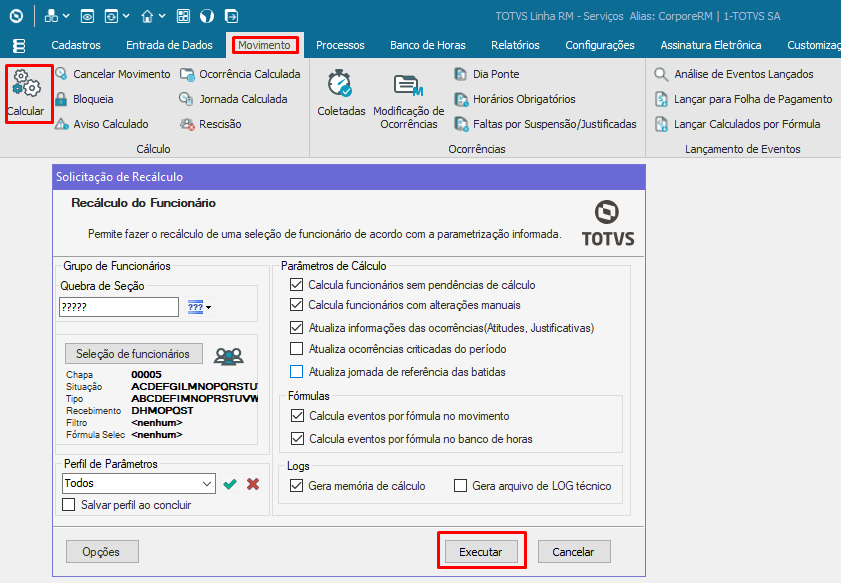This screenshot has width=841, height=583.
Task: Toggle Calcula eventos por fórmula no movimento
Action: pos(297,416)
